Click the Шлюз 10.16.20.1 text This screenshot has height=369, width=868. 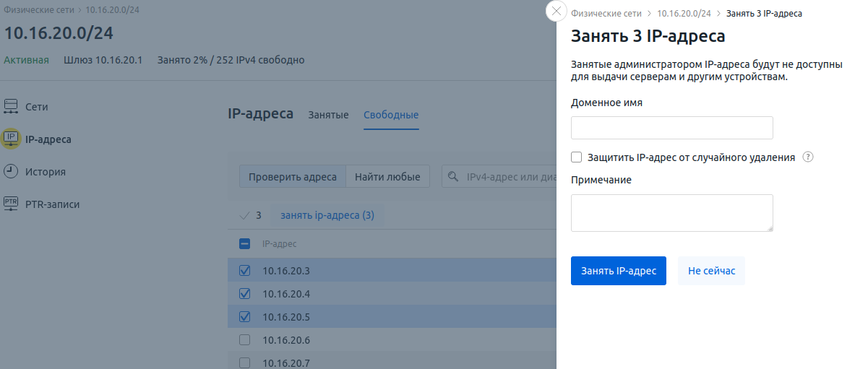pyautogui.click(x=103, y=60)
